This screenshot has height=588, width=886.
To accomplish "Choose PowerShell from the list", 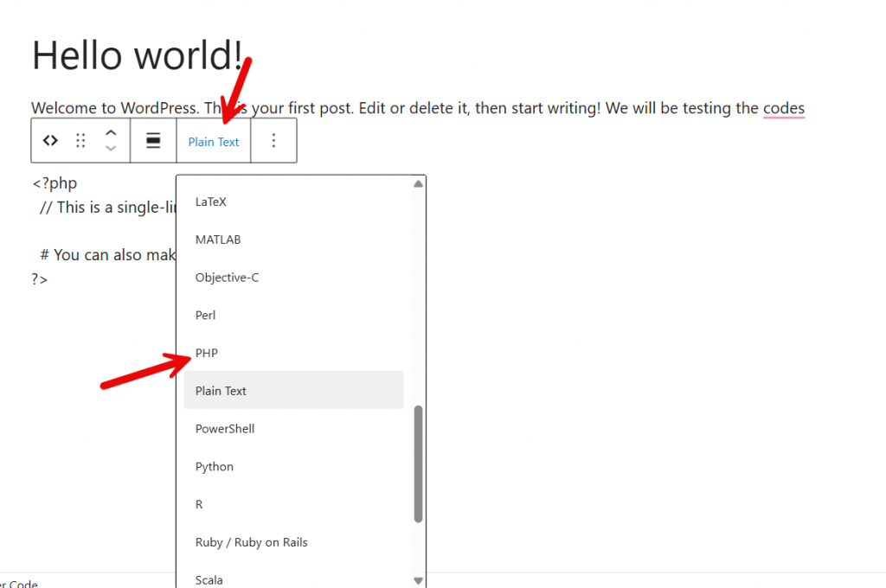I will coord(224,428).
